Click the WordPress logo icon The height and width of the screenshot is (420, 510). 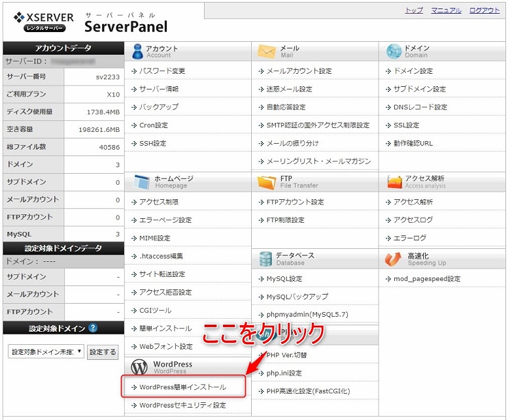(x=139, y=367)
